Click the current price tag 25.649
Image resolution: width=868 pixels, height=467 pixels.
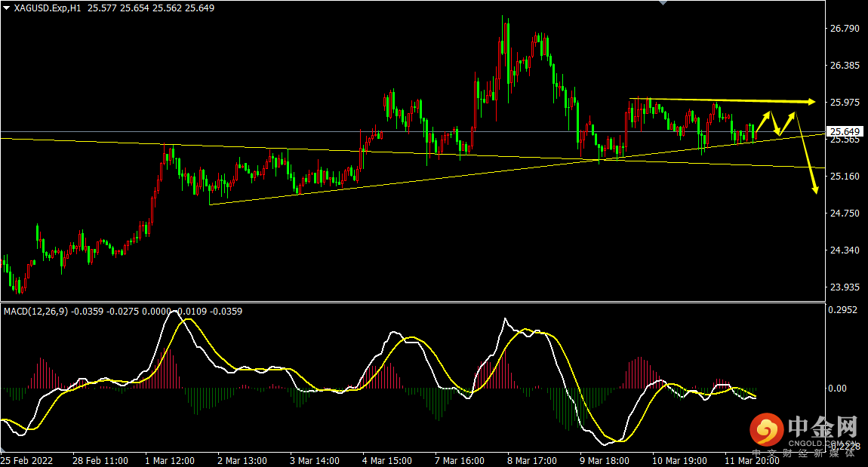pyautogui.click(x=845, y=132)
